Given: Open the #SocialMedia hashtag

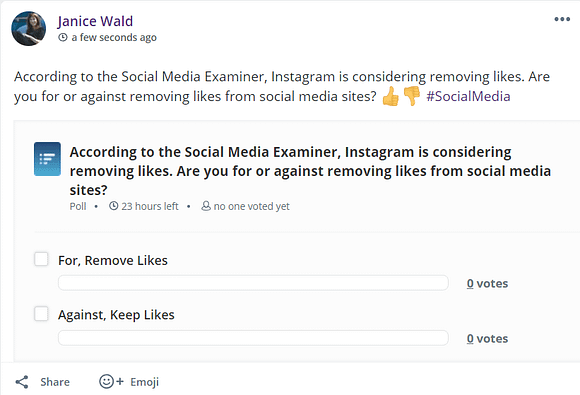Looking at the screenshot, I should click(468, 96).
